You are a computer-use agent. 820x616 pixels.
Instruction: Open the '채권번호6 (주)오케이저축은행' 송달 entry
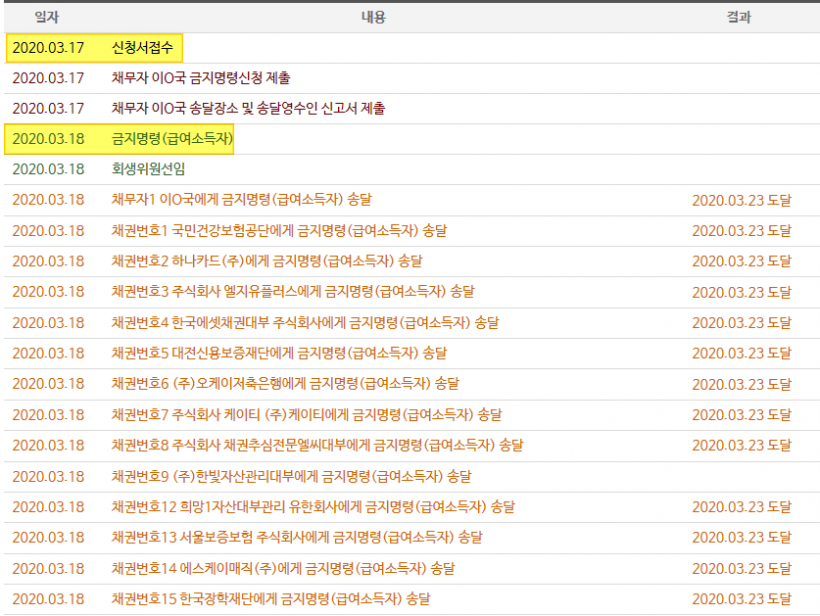tap(285, 383)
